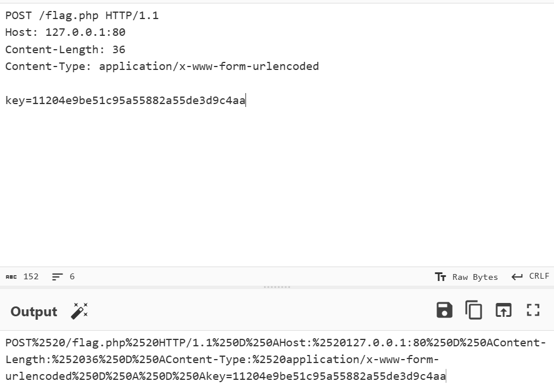Maximise the output pane
Screen dimensions: 554x392
click(533, 310)
